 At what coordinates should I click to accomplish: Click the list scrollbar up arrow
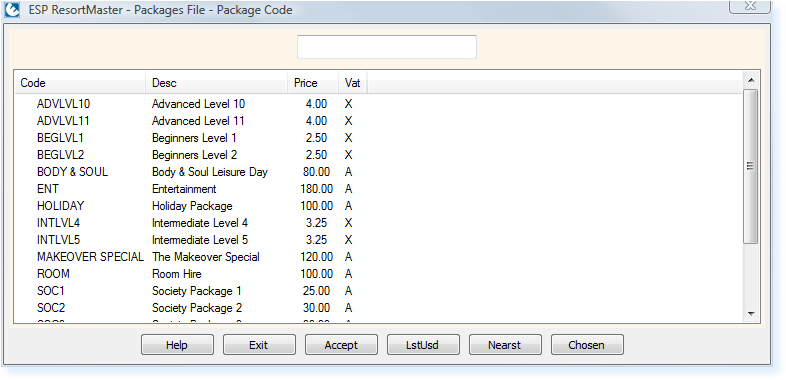(x=750, y=80)
